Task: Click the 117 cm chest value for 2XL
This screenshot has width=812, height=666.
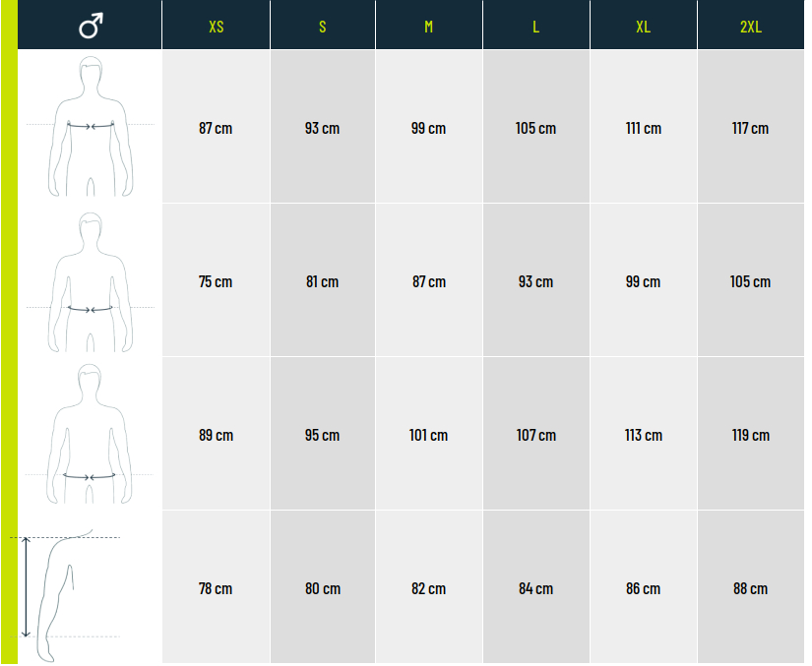Action: click(x=750, y=129)
